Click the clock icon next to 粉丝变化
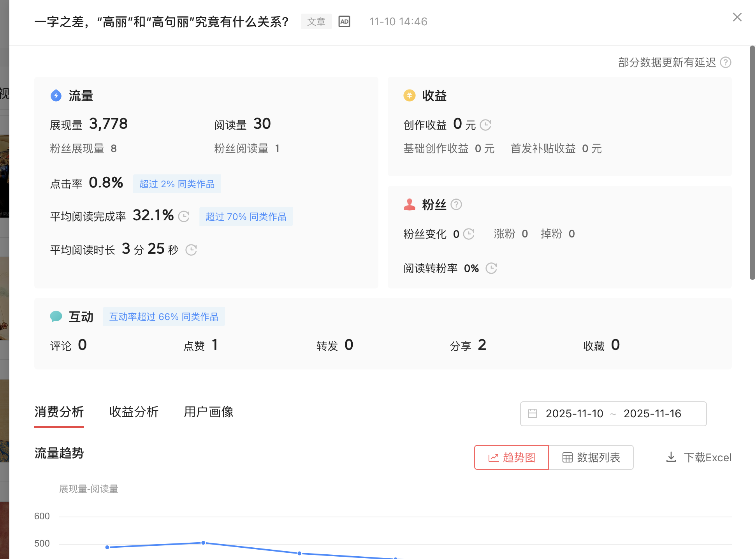This screenshot has width=756, height=559. pos(469,234)
